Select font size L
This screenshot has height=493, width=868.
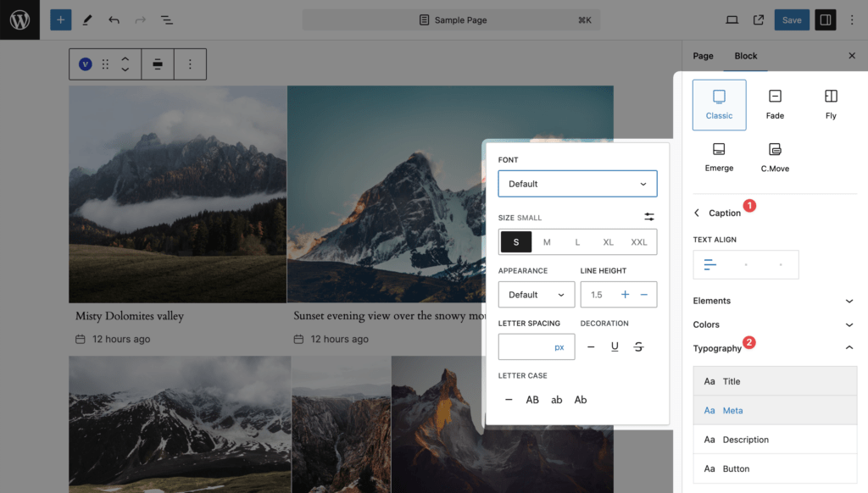(x=577, y=241)
